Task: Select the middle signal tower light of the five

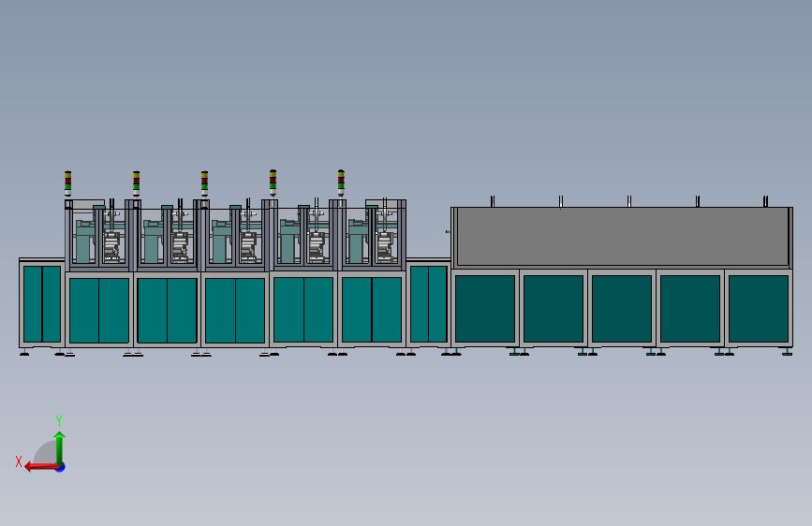Action: (204, 183)
